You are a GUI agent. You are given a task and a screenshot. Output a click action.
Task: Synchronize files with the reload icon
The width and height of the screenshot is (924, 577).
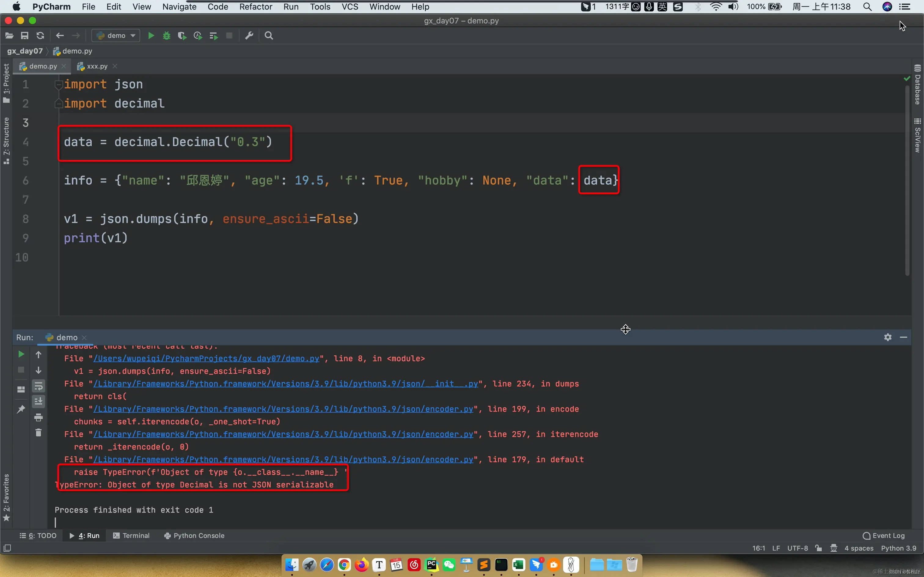tap(40, 35)
